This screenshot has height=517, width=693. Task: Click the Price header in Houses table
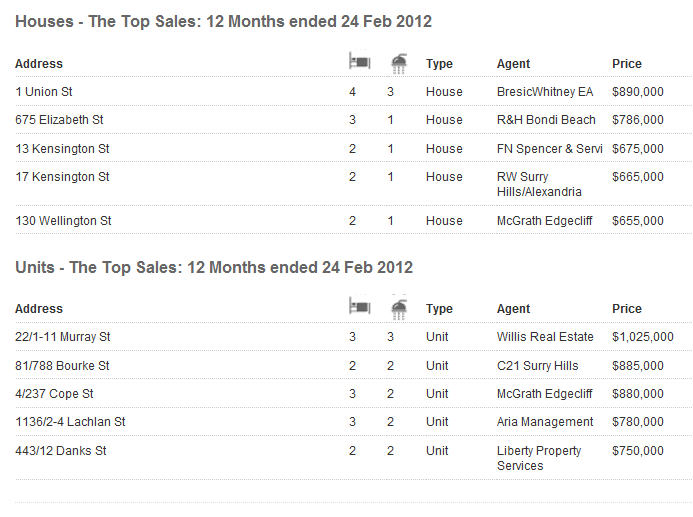tap(627, 64)
